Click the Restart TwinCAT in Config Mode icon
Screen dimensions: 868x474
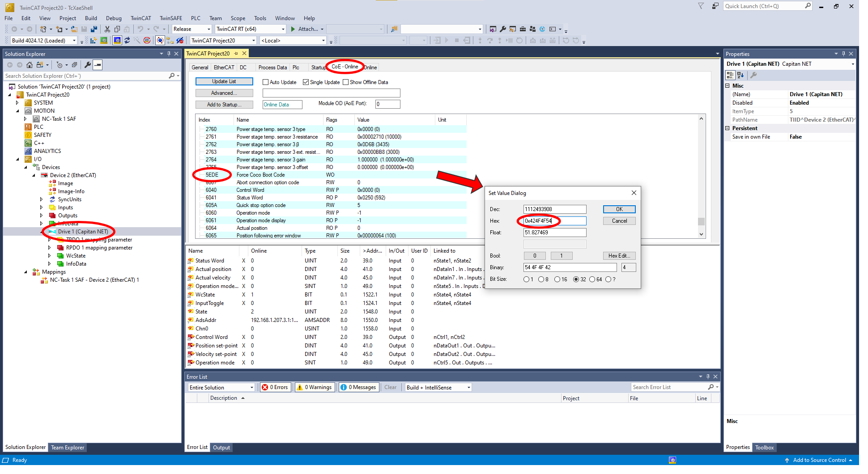pos(117,41)
